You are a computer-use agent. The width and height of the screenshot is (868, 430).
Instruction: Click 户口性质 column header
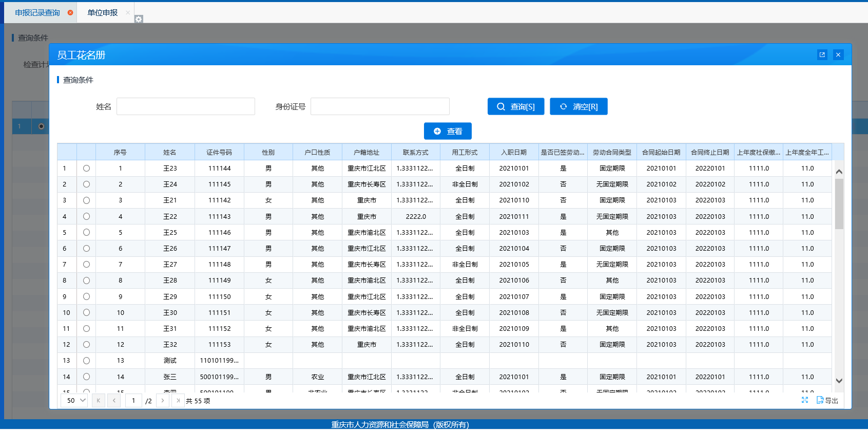point(317,153)
